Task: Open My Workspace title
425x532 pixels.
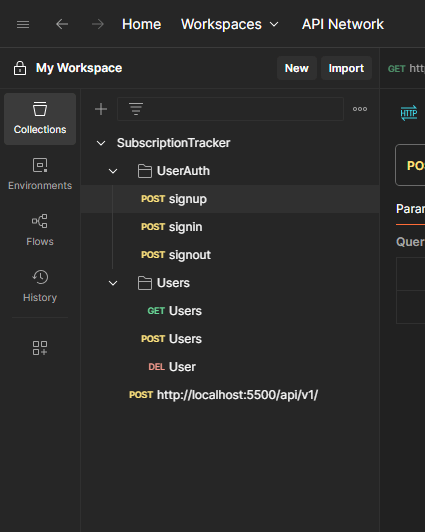Action: [x=79, y=68]
